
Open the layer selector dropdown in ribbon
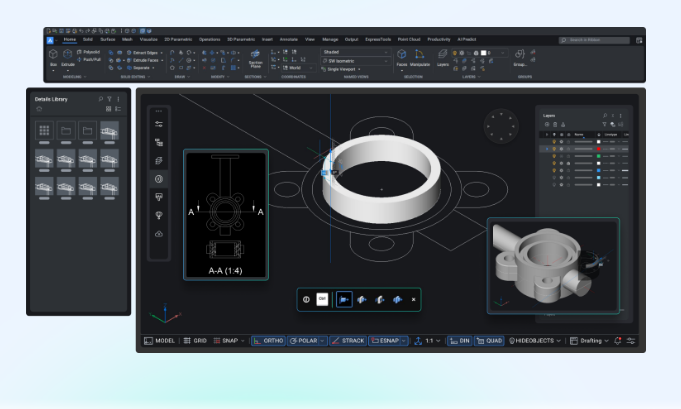pos(479,53)
